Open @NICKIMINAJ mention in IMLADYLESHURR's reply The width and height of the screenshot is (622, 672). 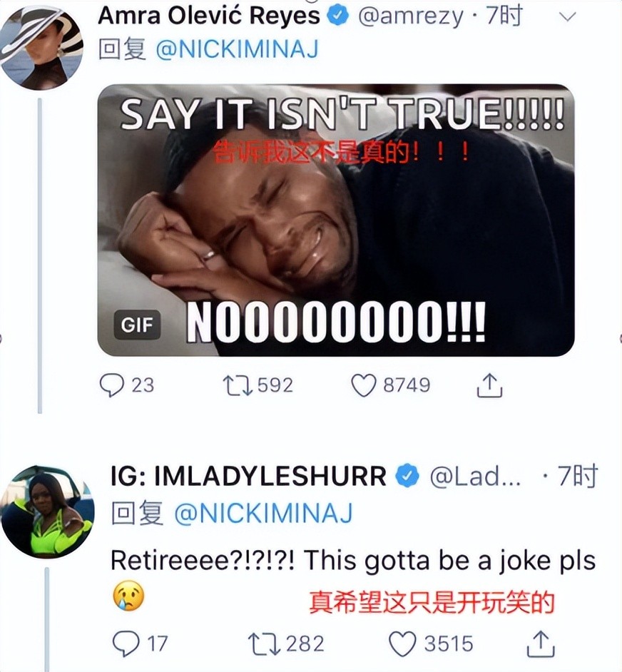tap(263, 513)
